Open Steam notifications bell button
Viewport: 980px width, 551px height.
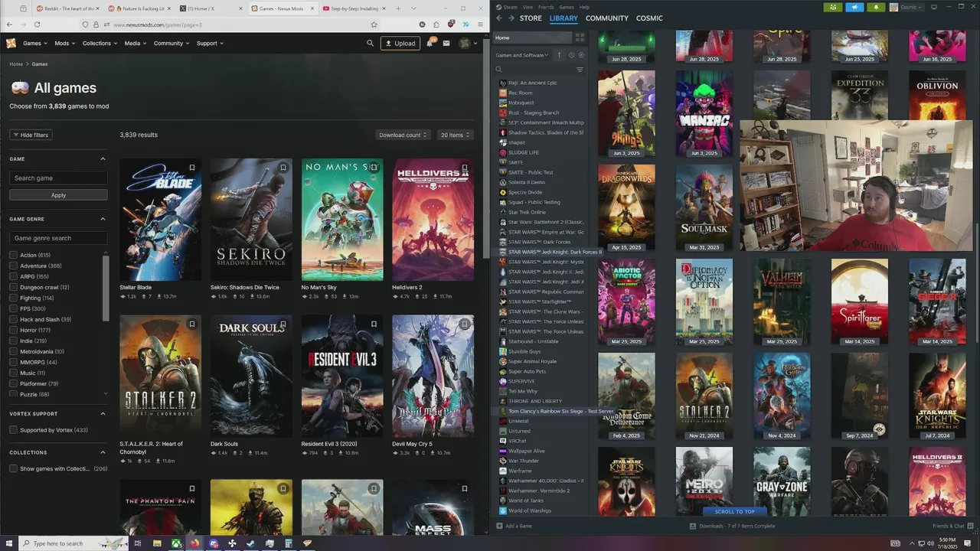point(876,7)
